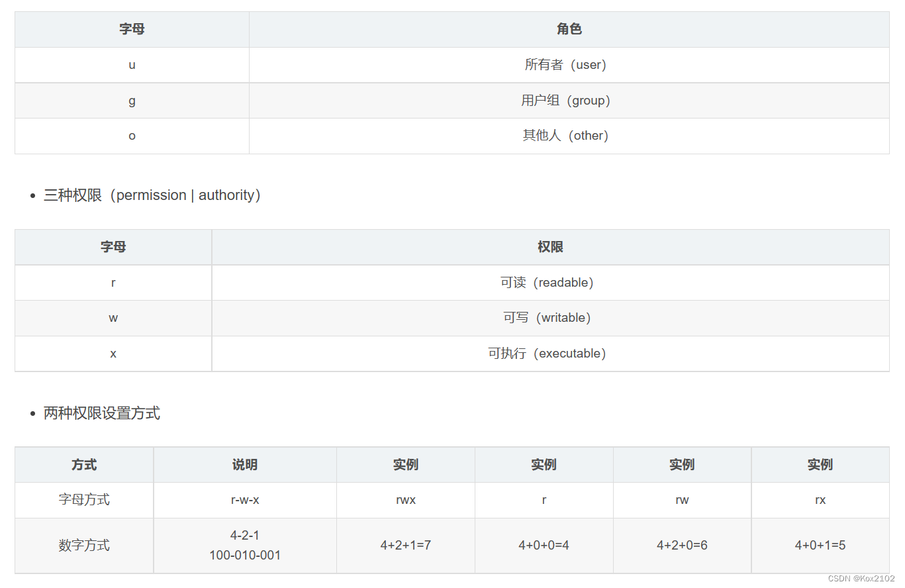
Task: Click the rx cell
Action: 820,500
